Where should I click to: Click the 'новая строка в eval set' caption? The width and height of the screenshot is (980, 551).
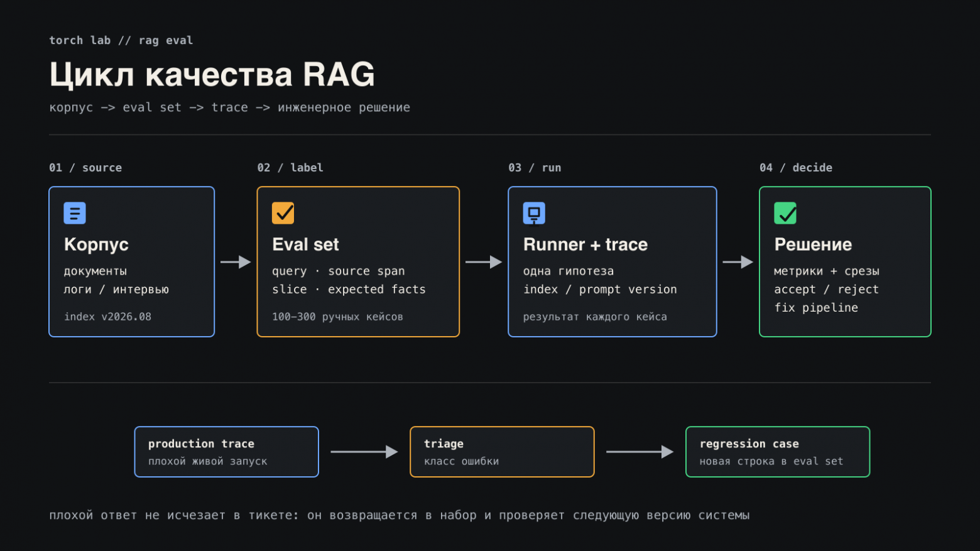pyautogui.click(x=771, y=461)
